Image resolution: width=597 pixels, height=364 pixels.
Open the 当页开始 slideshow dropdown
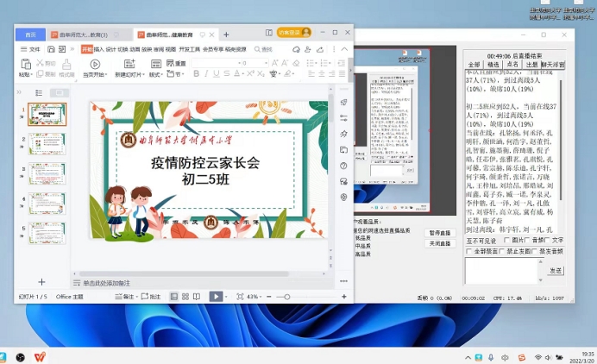point(106,75)
